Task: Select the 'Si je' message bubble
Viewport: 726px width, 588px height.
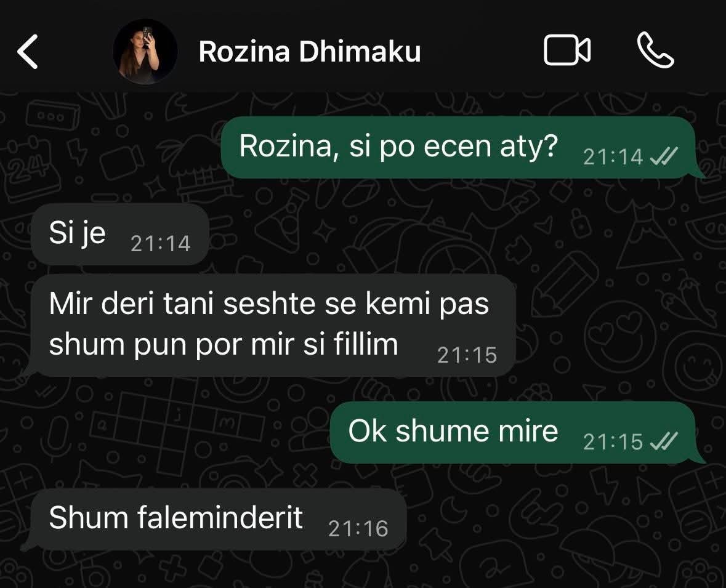Action: coord(120,234)
